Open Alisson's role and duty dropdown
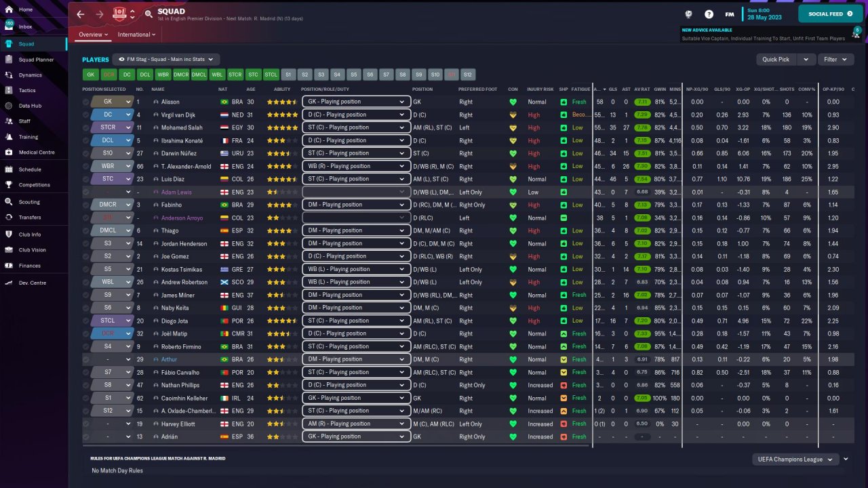 [356, 102]
